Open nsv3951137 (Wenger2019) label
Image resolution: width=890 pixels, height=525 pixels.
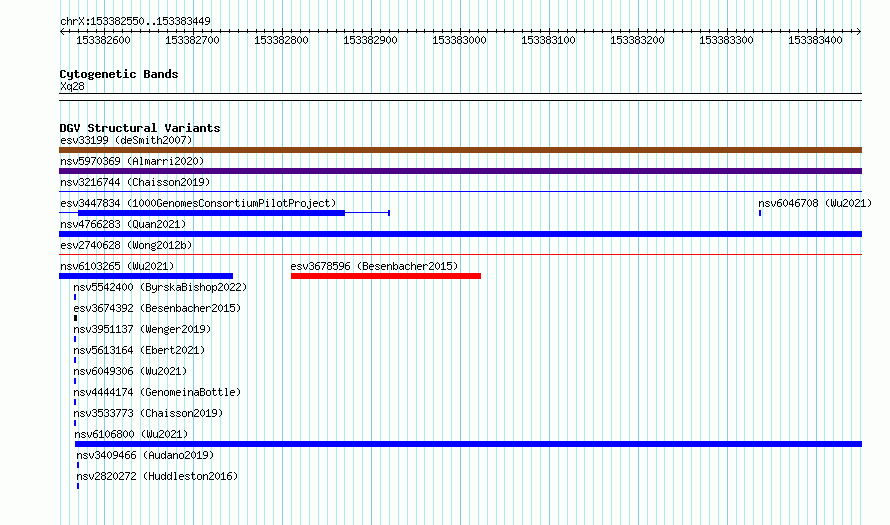point(142,329)
